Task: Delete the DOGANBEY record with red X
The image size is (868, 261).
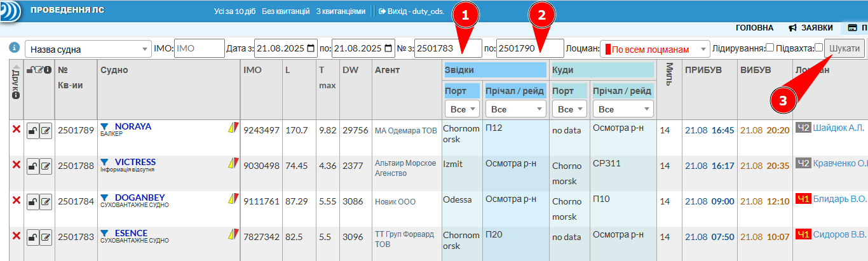Action: 17,201
